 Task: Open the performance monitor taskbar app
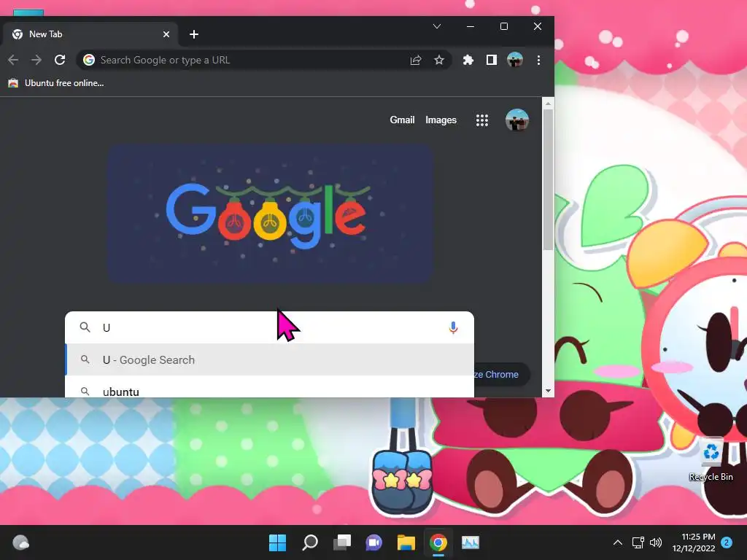coord(471,542)
